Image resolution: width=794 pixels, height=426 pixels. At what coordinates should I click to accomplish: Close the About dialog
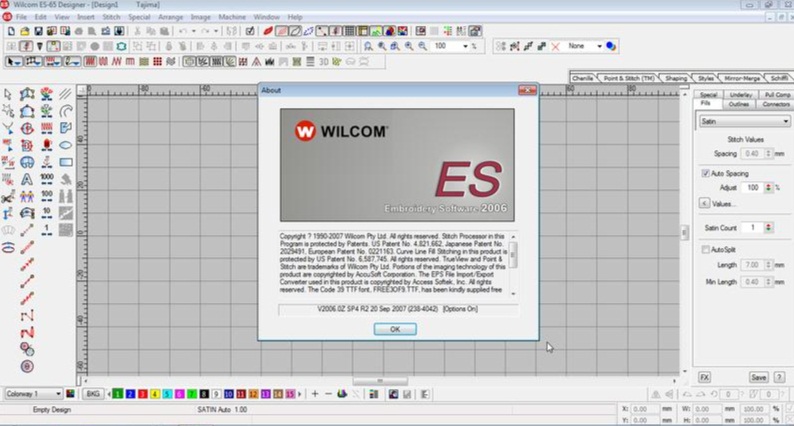[x=527, y=90]
